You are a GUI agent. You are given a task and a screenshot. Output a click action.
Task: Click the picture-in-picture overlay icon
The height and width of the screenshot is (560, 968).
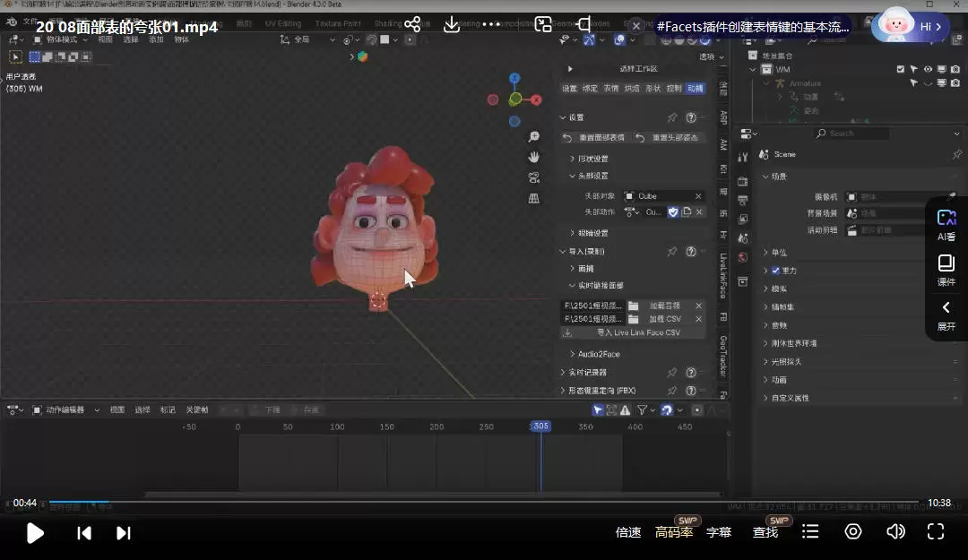tap(542, 25)
